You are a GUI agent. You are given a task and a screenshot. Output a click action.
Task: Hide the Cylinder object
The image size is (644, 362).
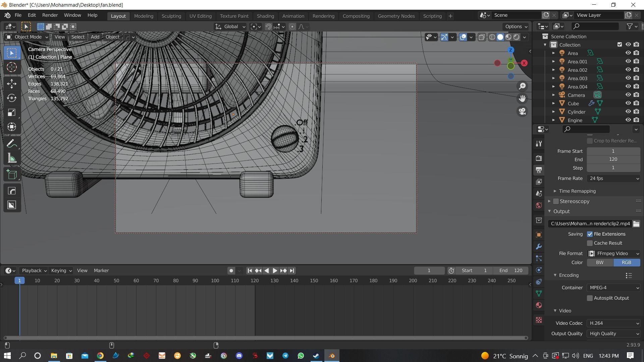point(628,112)
